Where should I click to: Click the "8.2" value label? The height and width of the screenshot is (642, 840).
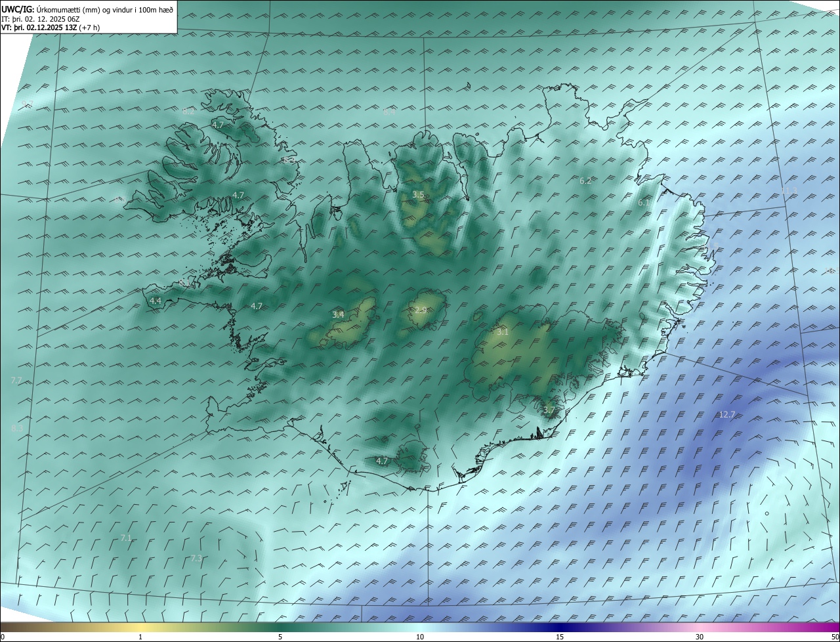coord(188,112)
